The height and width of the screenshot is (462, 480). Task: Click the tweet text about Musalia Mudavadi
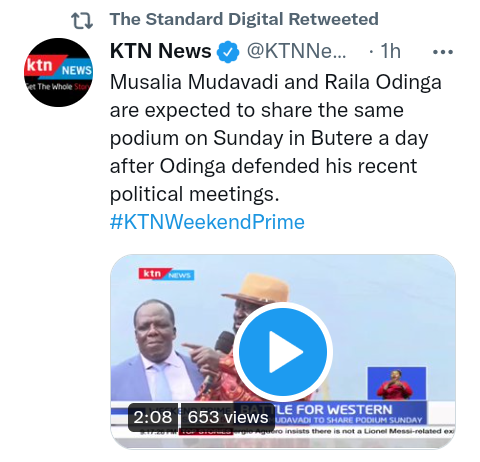coord(276,138)
